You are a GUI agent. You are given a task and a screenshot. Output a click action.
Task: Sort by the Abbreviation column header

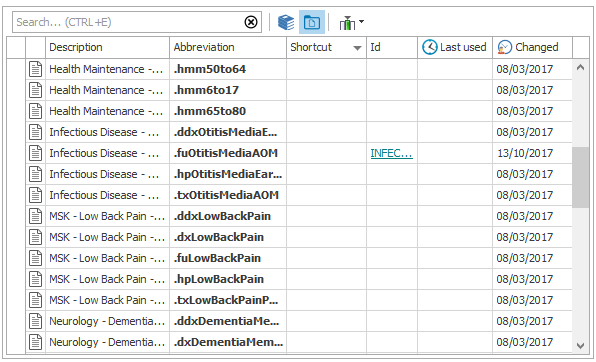(228, 47)
